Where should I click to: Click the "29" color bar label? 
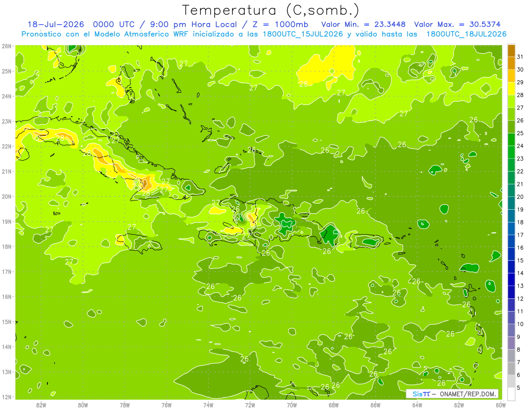pos(520,82)
